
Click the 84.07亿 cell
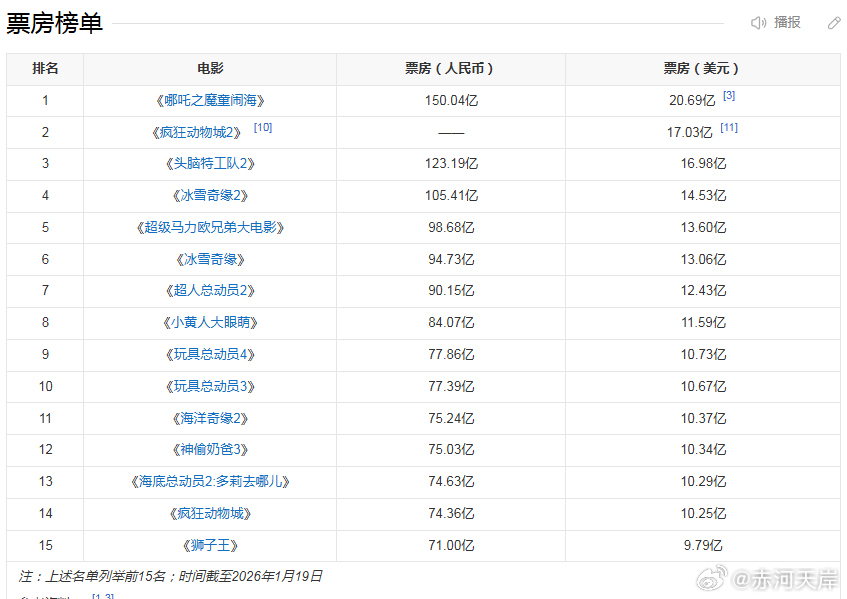pyautogui.click(x=451, y=322)
